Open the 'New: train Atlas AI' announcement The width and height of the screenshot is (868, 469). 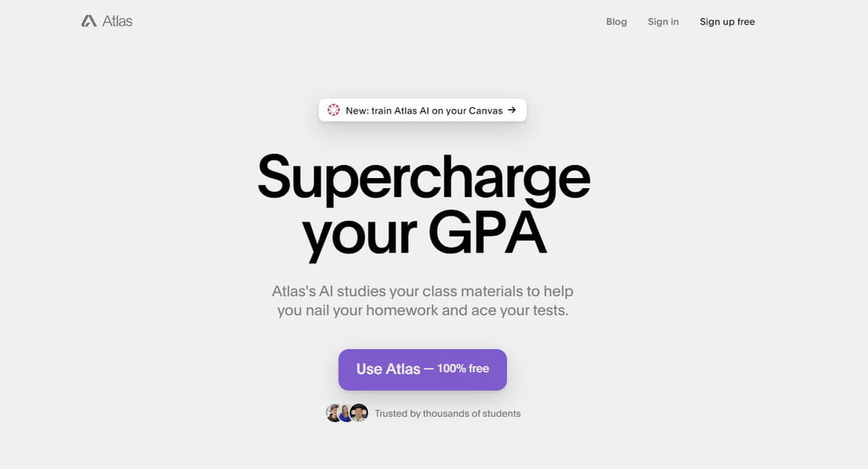424,111
